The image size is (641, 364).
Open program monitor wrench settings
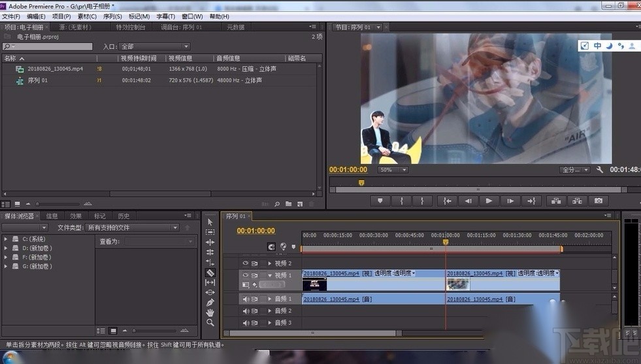(x=600, y=170)
